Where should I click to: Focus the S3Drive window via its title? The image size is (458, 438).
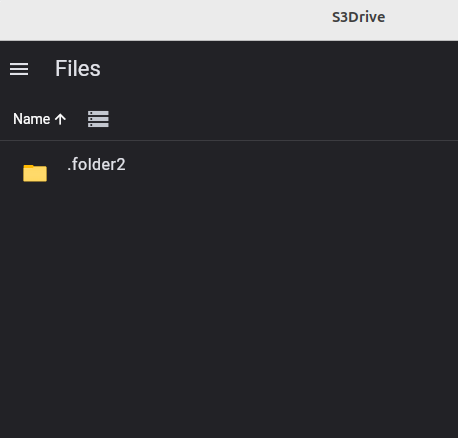coord(358,17)
